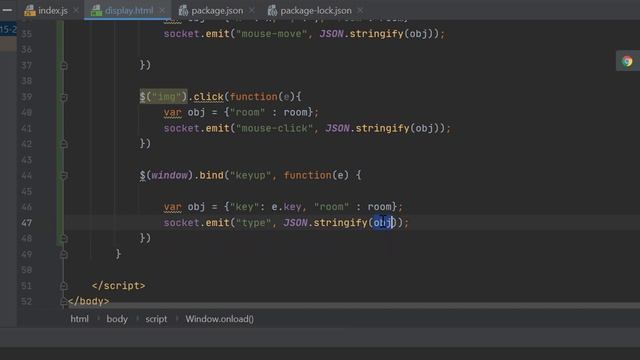The image size is (640, 360).
Task: Close the package-lock.json tab
Action: pyautogui.click(x=360, y=11)
